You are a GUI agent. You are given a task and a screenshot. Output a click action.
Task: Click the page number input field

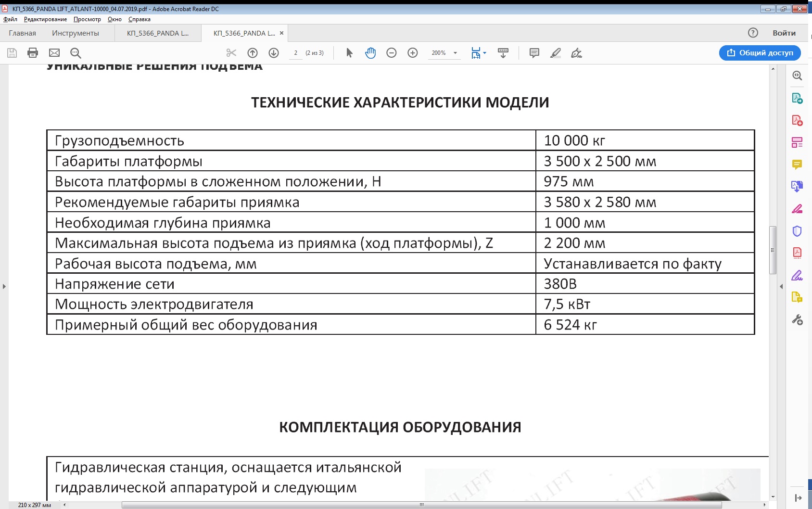(x=296, y=53)
